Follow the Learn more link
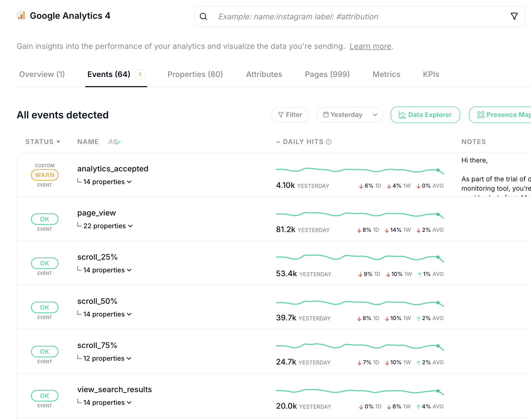Viewport: 531px width, 420px height. [370, 46]
